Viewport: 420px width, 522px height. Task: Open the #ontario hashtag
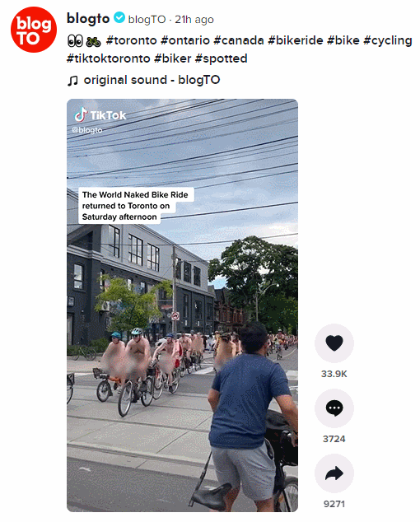(x=185, y=40)
